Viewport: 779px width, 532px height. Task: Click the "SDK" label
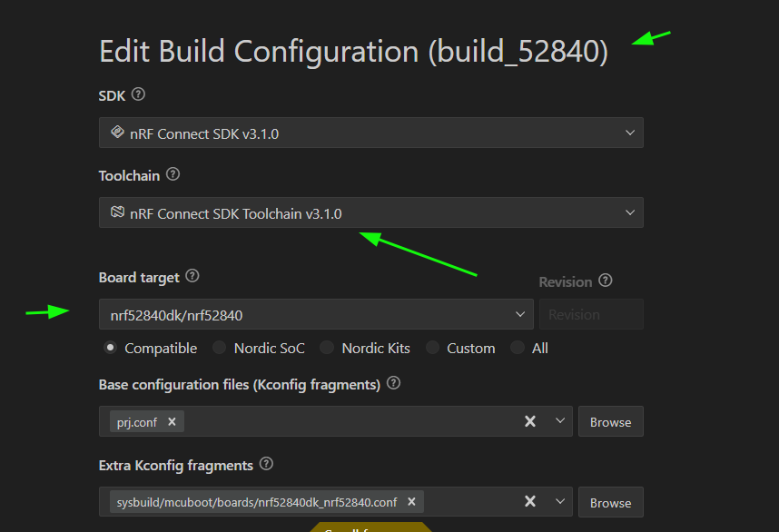point(112,96)
